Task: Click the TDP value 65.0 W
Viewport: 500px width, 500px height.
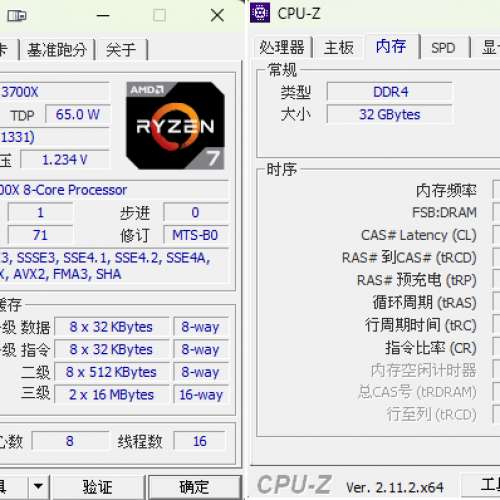Action: point(78,115)
